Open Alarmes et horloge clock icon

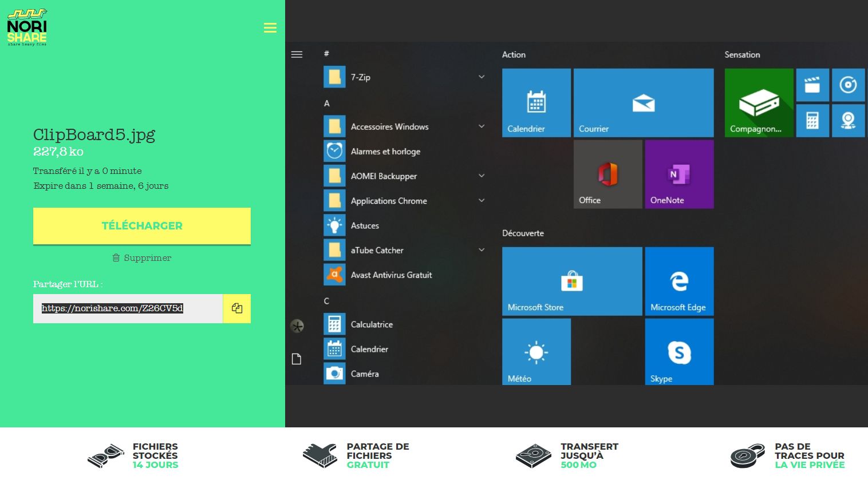pyautogui.click(x=334, y=151)
